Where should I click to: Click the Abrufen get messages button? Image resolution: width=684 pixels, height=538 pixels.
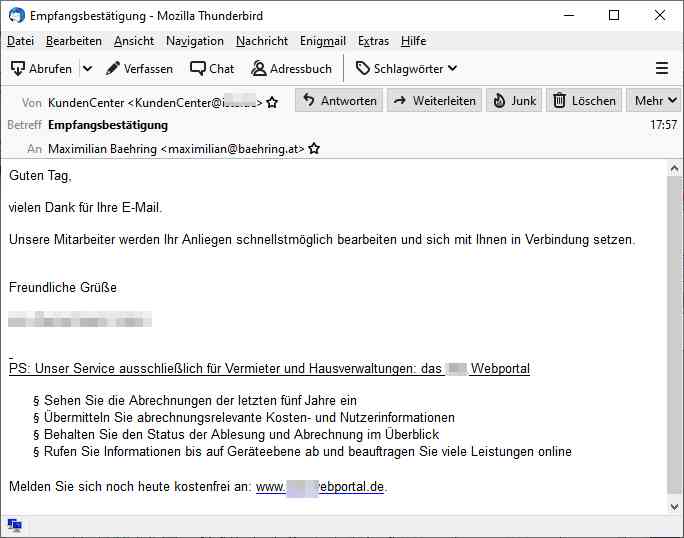(x=41, y=68)
